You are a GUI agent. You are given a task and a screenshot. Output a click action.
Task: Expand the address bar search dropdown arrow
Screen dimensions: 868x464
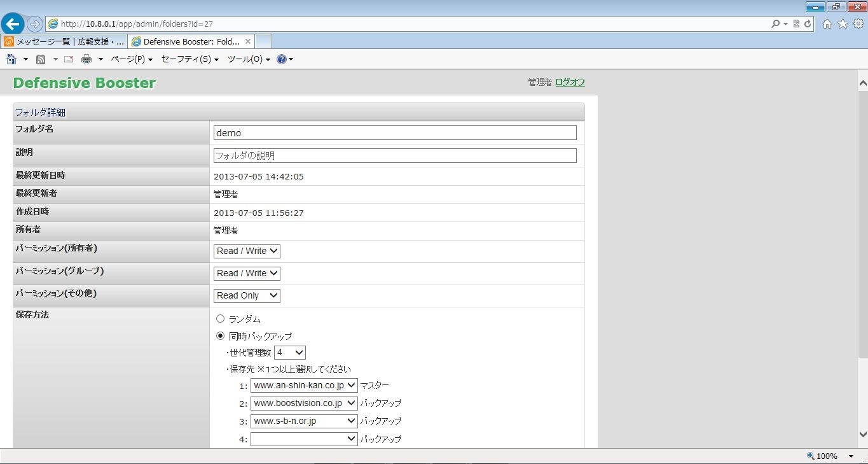click(786, 24)
